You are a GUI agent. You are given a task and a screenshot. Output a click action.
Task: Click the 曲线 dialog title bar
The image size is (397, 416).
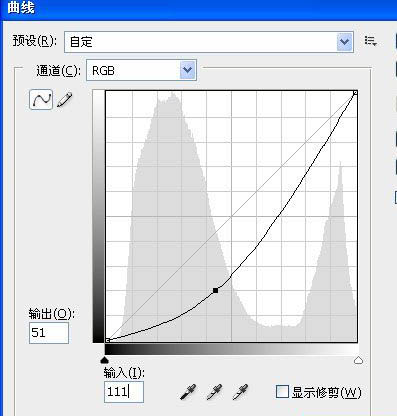[198, 9]
